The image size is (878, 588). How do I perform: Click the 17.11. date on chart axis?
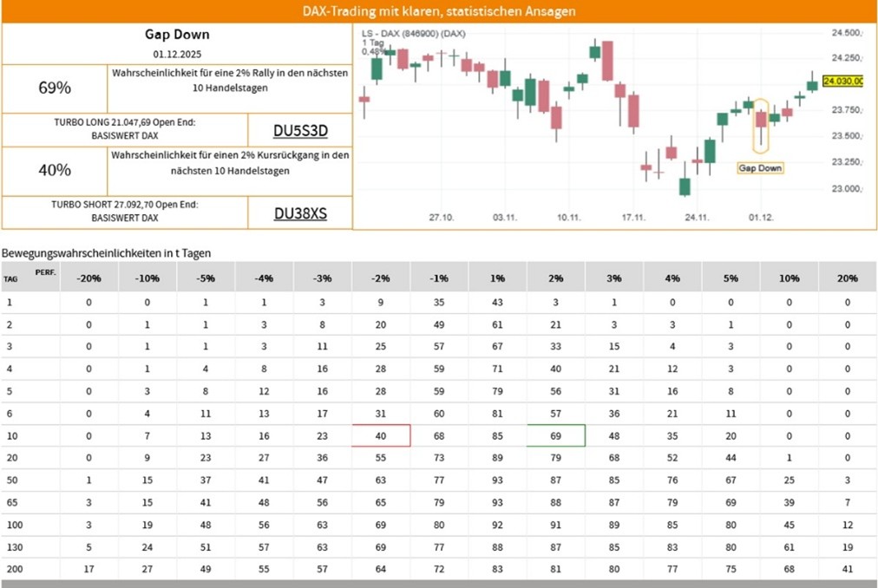(x=635, y=218)
